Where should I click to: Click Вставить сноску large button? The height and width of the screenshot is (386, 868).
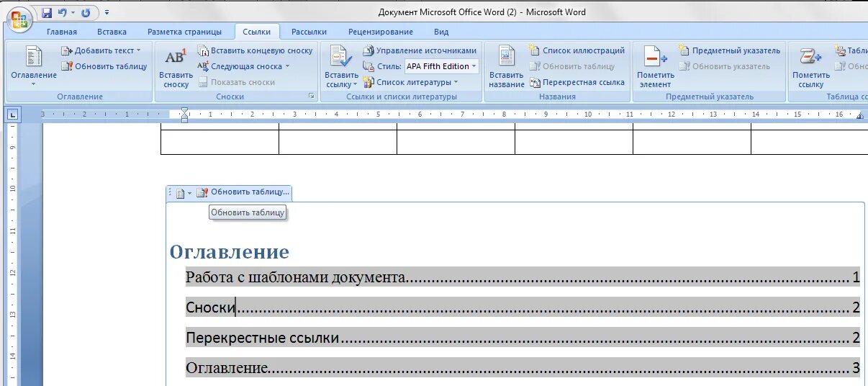click(x=176, y=67)
